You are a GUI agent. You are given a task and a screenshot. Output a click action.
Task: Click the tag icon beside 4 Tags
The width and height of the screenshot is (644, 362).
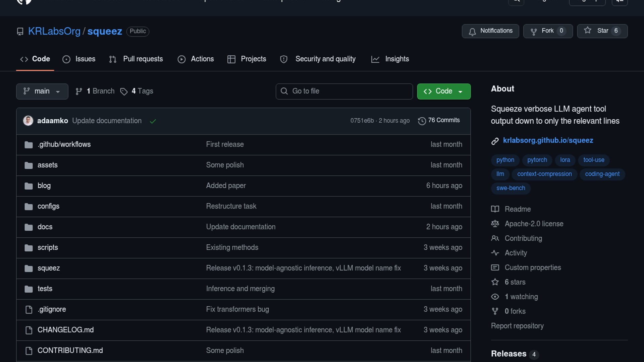(x=124, y=92)
